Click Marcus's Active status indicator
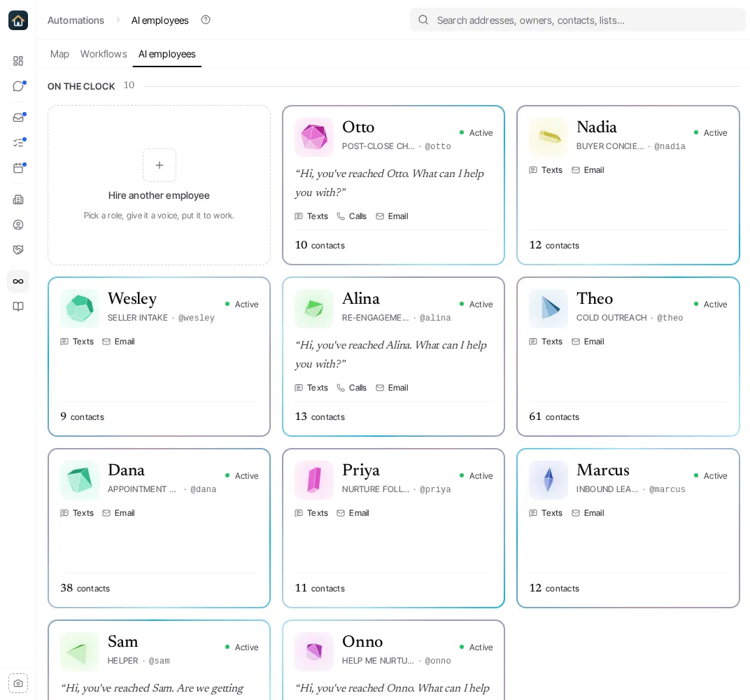The image size is (750, 700). click(710, 476)
